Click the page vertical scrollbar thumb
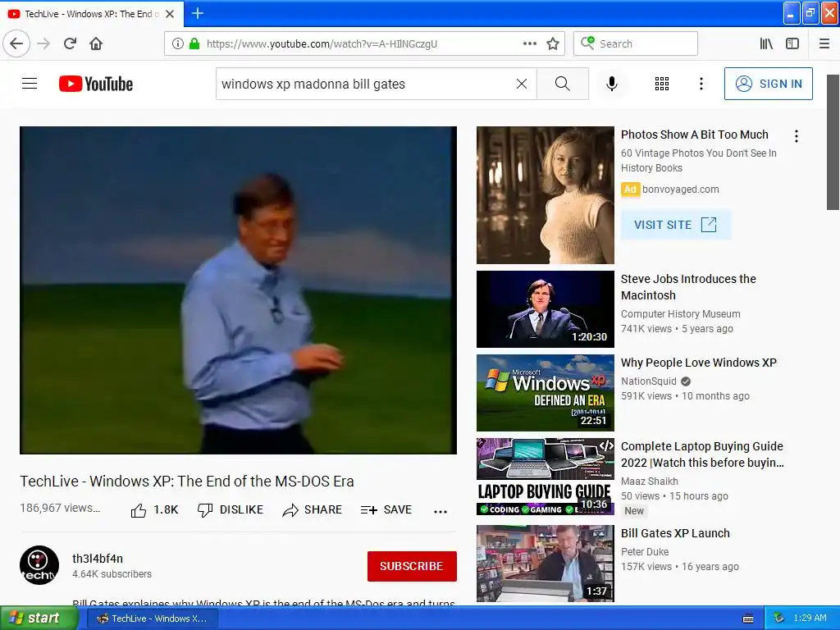Viewport: 840px width, 630px height. 833,142
